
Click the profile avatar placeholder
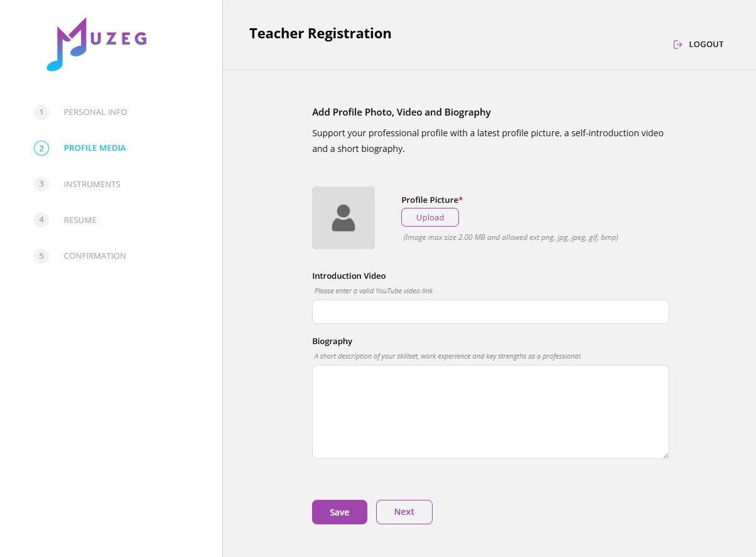pos(343,218)
